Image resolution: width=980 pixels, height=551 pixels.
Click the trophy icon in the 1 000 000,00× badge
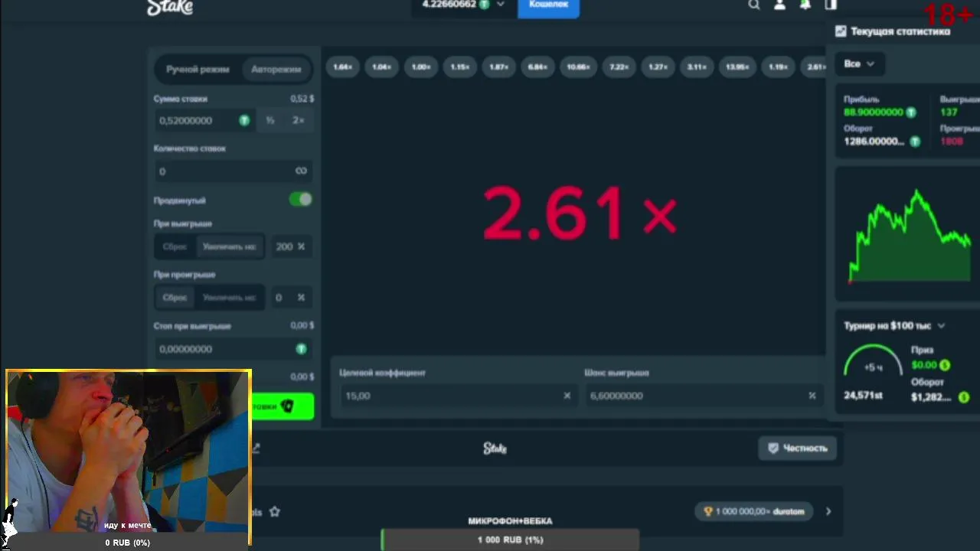coord(707,511)
